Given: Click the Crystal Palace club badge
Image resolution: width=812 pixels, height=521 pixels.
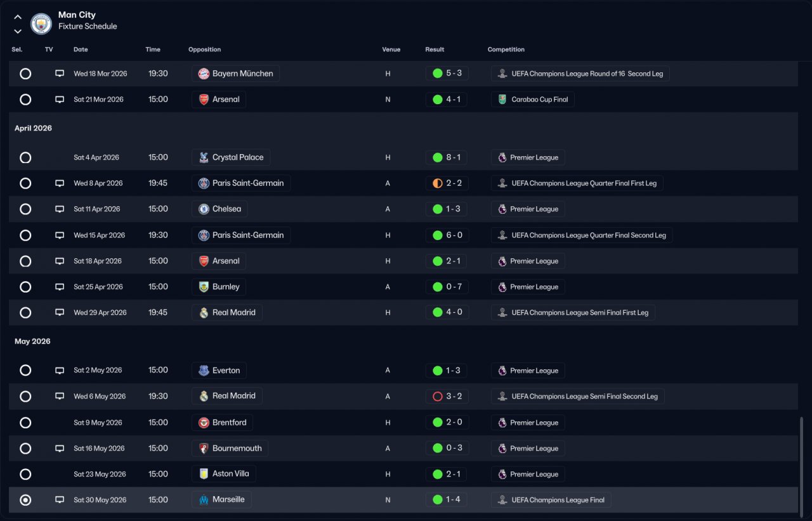Looking at the screenshot, I should point(204,157).
